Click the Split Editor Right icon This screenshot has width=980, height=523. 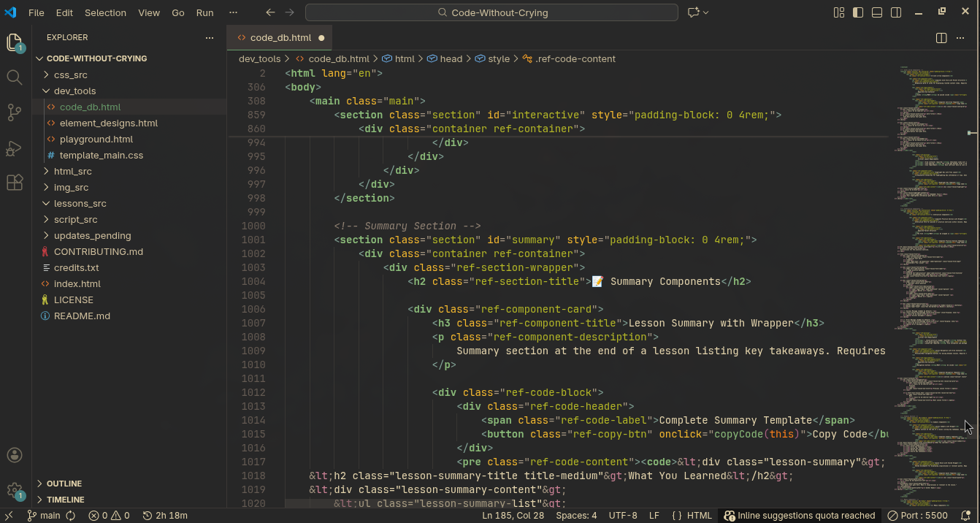pyautogui.click(x=941, y=38)
